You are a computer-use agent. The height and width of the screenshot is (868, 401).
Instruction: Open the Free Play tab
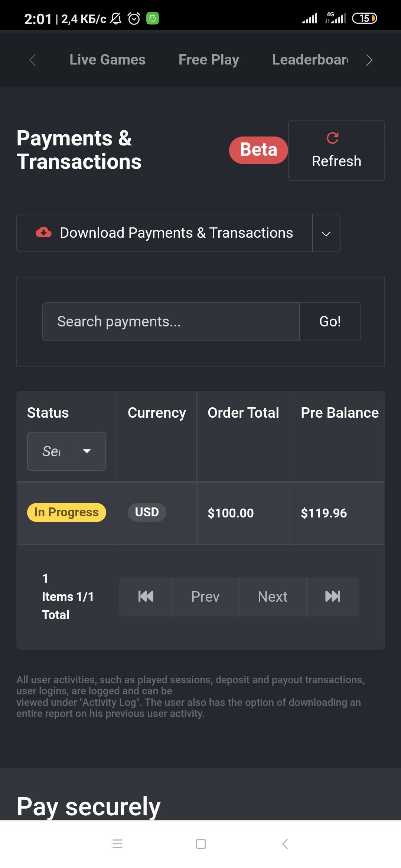point(209,60)
